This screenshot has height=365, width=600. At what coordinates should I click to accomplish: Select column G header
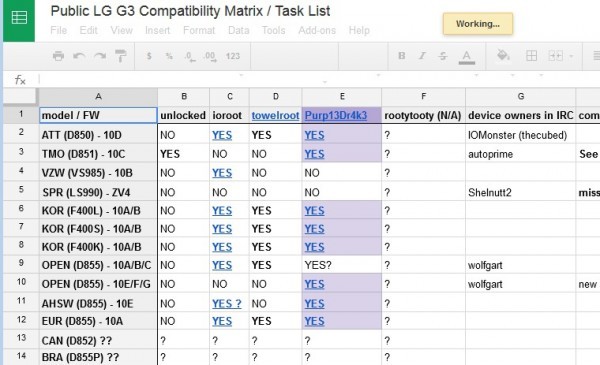pyautogui.click(x=521, y=96)
